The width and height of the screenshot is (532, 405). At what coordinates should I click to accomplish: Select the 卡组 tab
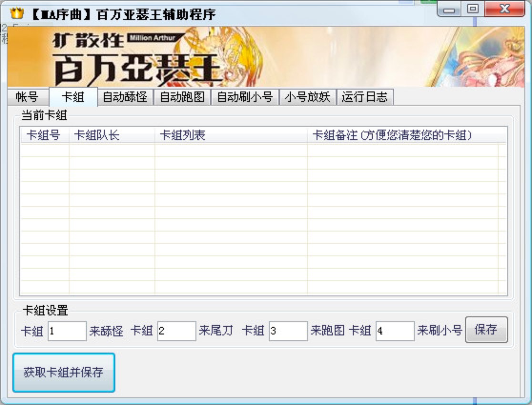pyautogui.click(x=73, y=97)
